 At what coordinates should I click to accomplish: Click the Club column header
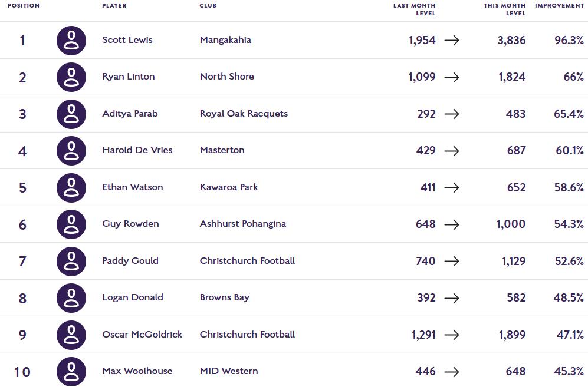(208, 6)
